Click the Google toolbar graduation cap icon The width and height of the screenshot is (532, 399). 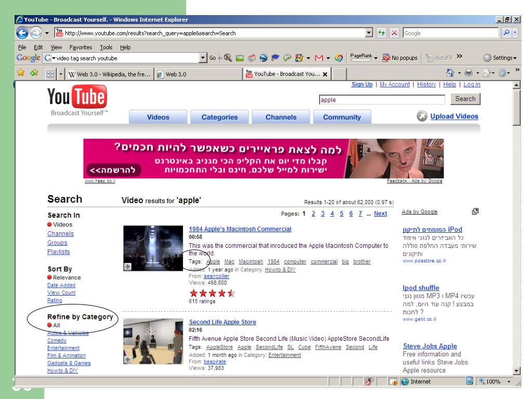point(275,58)
